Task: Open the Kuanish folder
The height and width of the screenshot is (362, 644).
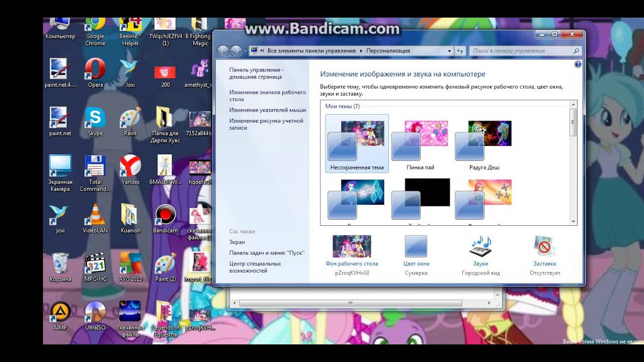Action: pos(130,219)
